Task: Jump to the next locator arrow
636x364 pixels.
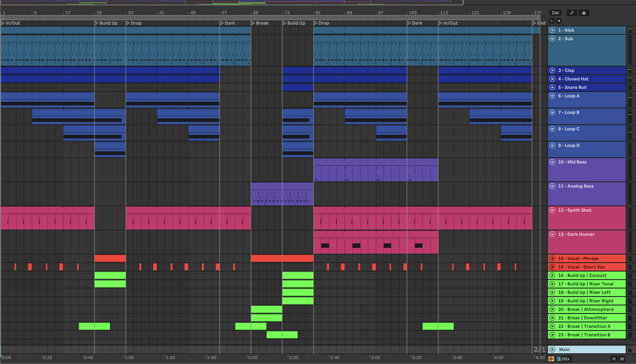Action: point(559,21)
